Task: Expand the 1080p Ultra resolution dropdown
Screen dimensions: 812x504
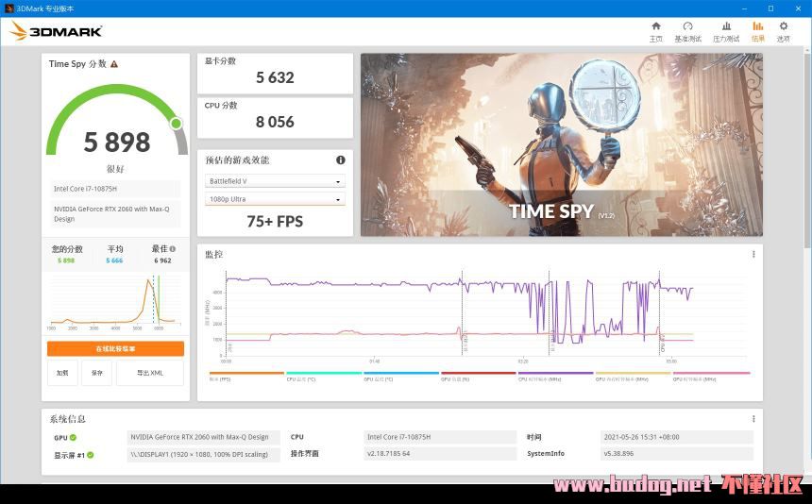Action: (275, 199)
